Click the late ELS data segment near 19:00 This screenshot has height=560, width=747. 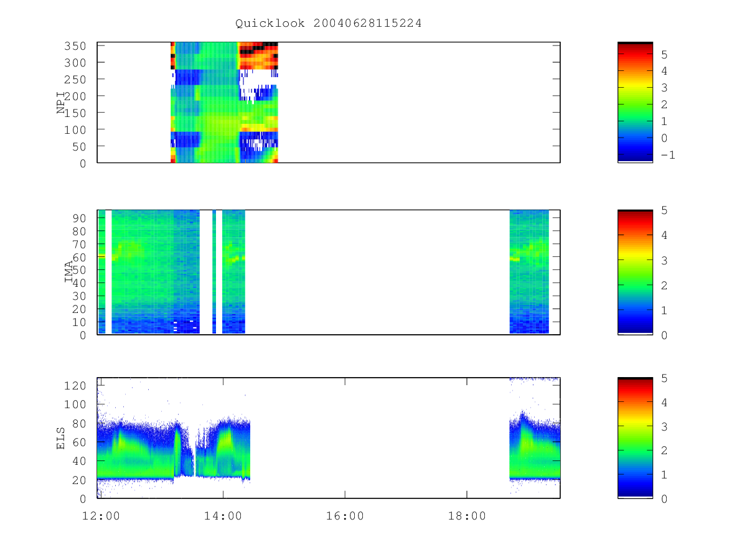[535, 437]
